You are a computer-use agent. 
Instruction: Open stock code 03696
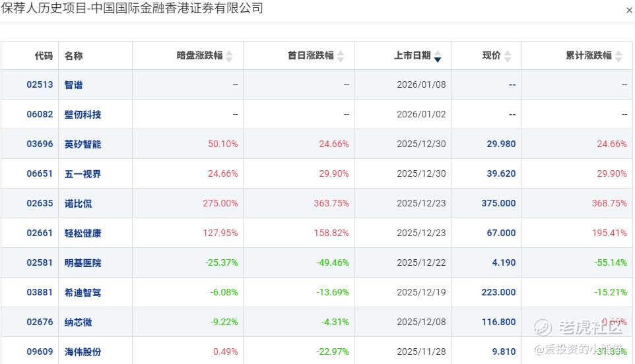40,144
